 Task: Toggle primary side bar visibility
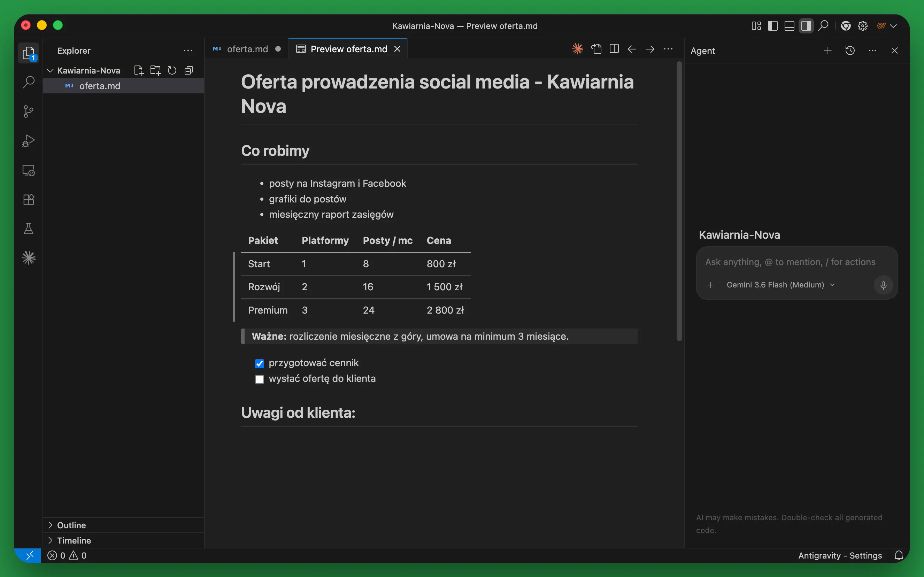point(772,25)
